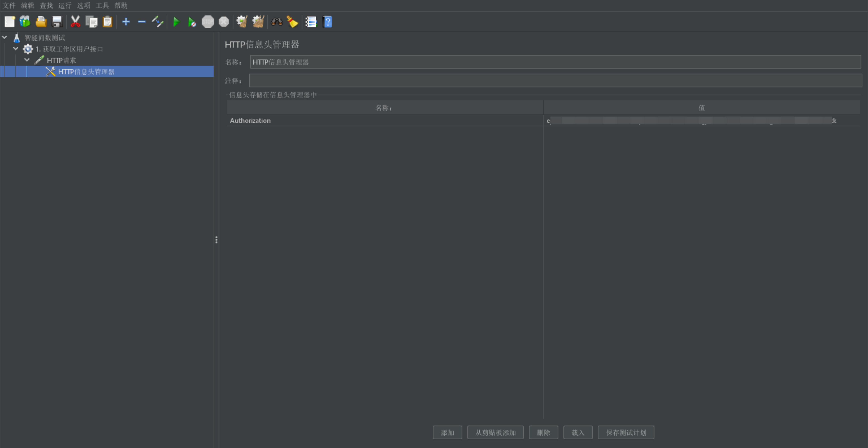Click the 名称 input field
This screenshot has height=448, width=868.
[555, 62]
